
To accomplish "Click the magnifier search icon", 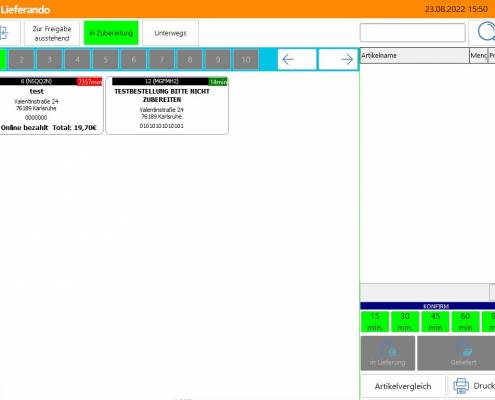I will coord(485,32).
